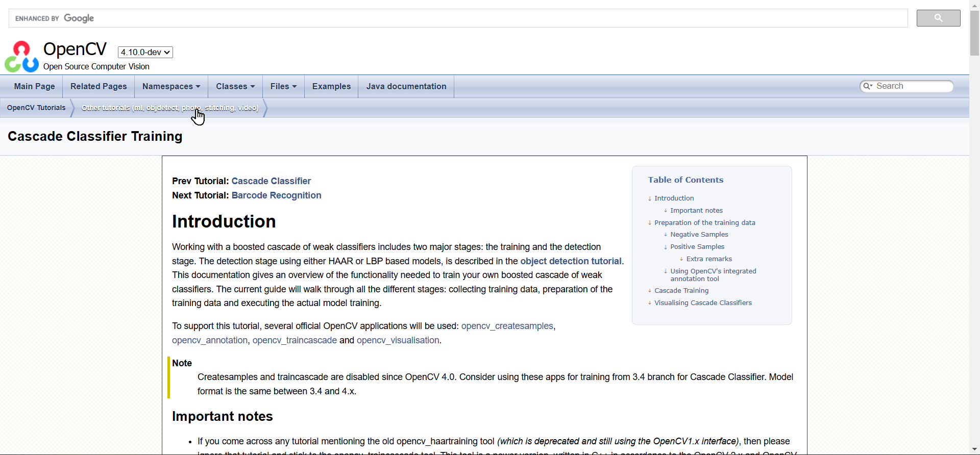Open the version selector 4.10.0-dev dropdown
This screenshot has width=980, height=455.
pos(145,52)
